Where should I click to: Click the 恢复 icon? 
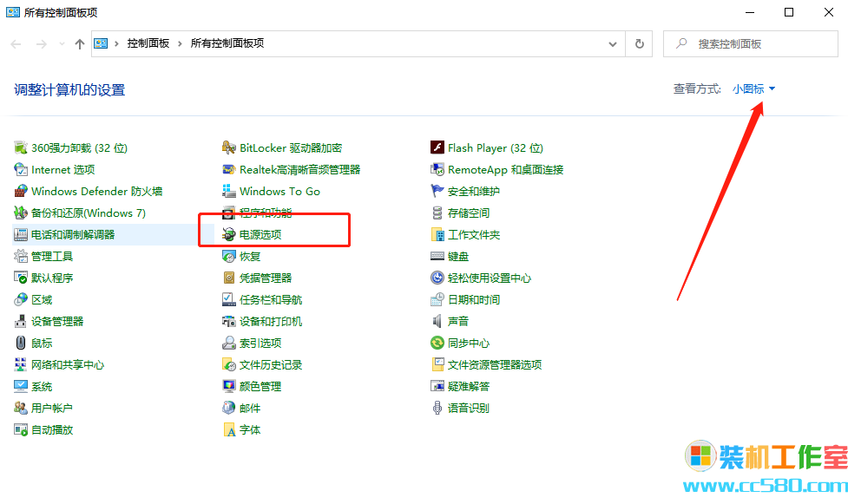(x=229, y=256)
